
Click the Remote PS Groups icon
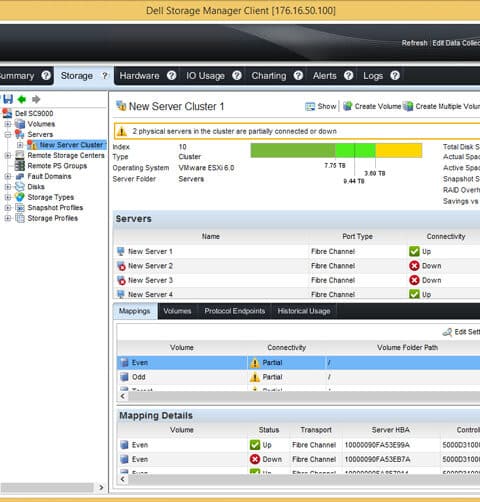20,166
